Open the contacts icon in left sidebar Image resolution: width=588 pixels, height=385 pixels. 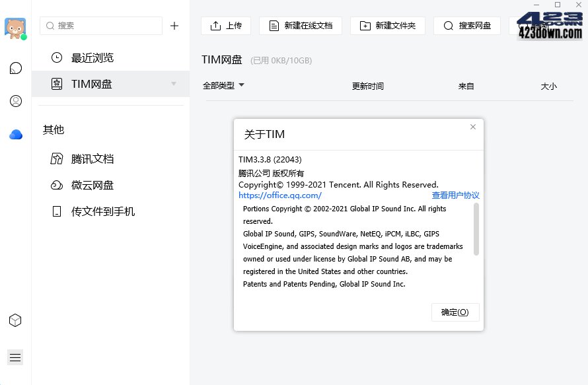[15, 101]
